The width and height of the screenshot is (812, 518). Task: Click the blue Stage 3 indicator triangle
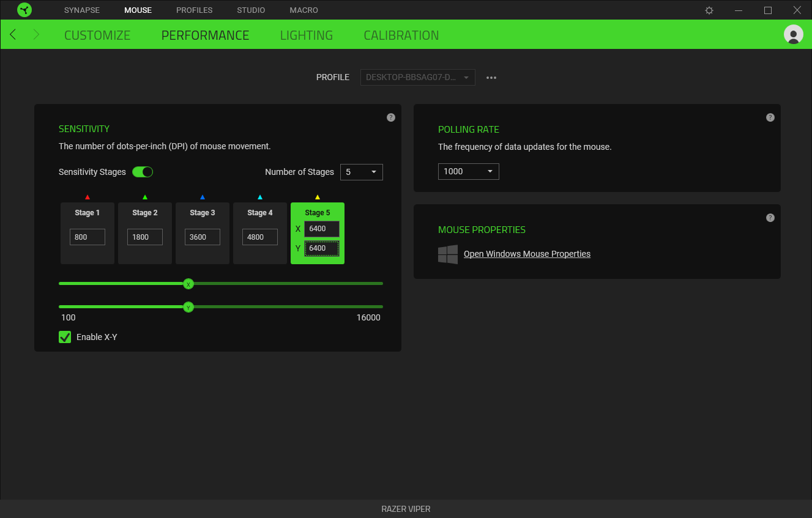pos(203,197)
